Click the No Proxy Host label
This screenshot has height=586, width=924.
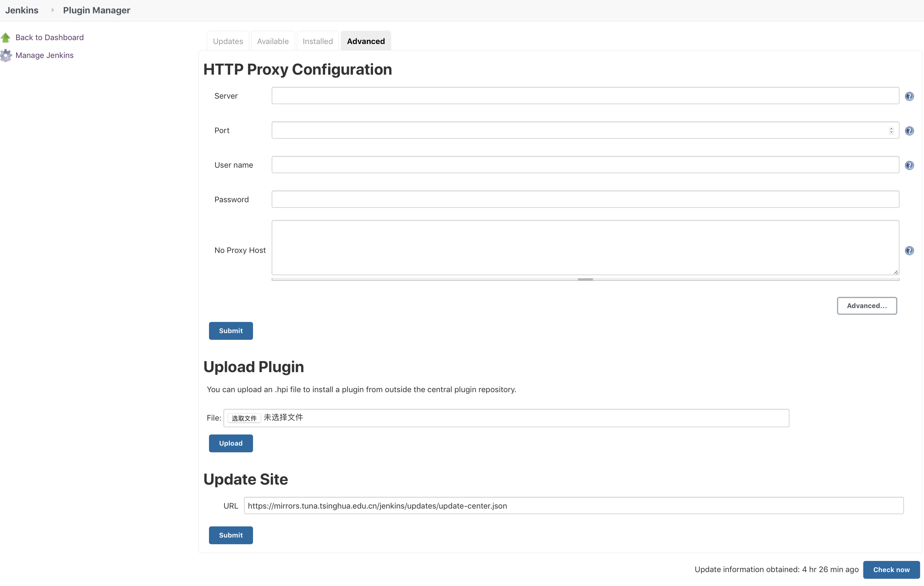tap(240, 250)
